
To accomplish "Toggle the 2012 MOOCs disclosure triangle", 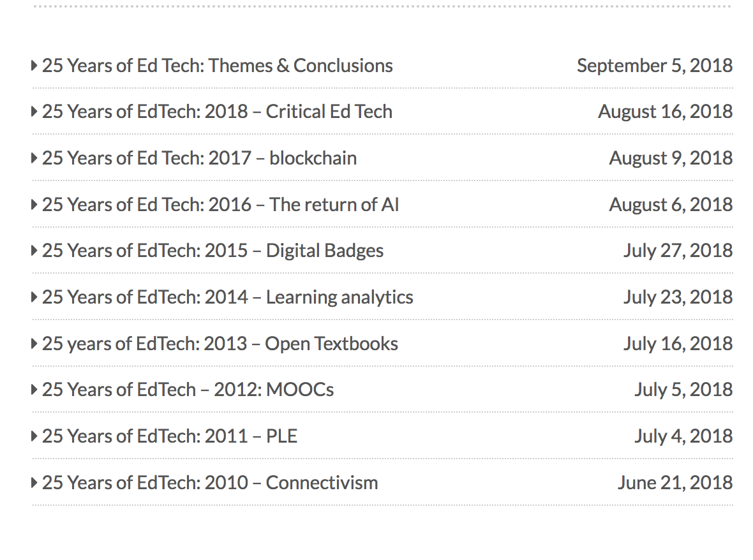I will tap(34, 390).
